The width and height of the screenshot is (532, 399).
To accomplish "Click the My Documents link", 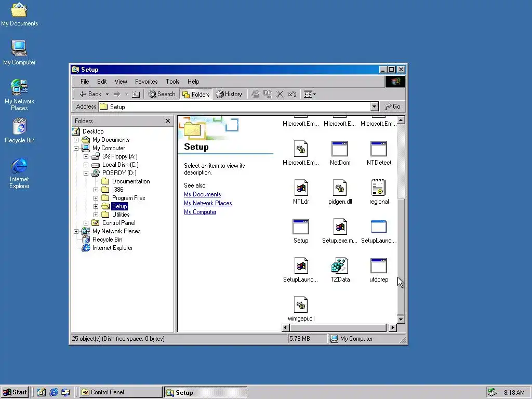I will pyautogui.click(x=202, y=194).
